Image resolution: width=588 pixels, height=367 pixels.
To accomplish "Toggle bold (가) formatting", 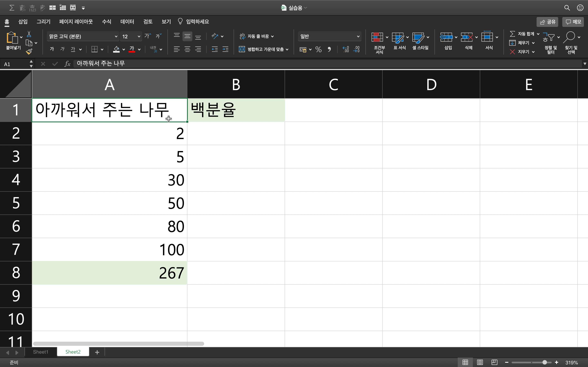I will (x=52, y=49).
